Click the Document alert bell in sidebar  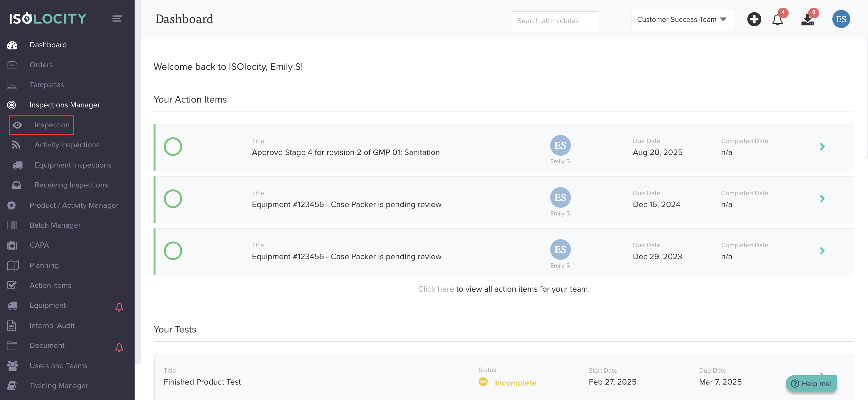[119, 347]
